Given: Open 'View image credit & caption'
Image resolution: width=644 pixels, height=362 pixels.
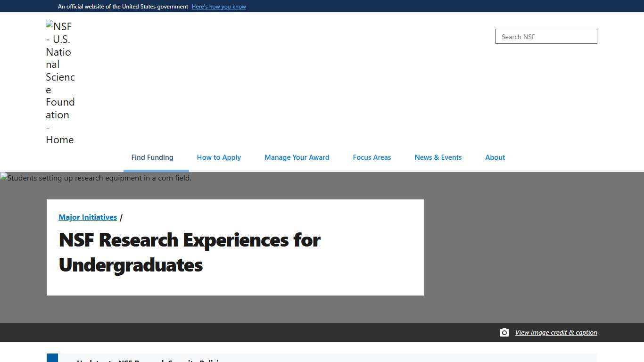Looking at the screenshot, I should coord(556,332).
